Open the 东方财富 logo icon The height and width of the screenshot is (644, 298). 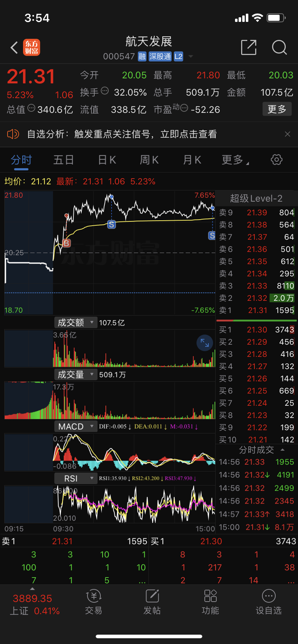(x=32, y=47)
